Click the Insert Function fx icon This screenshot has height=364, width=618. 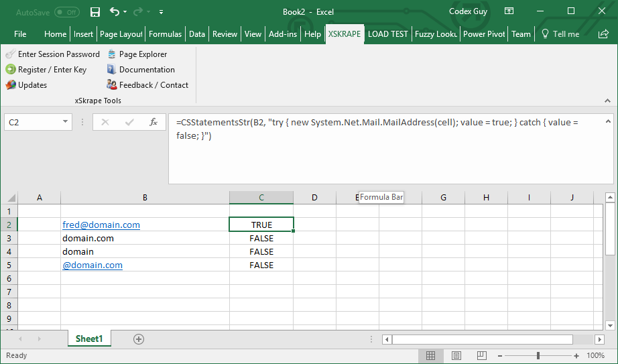point(153,122)
